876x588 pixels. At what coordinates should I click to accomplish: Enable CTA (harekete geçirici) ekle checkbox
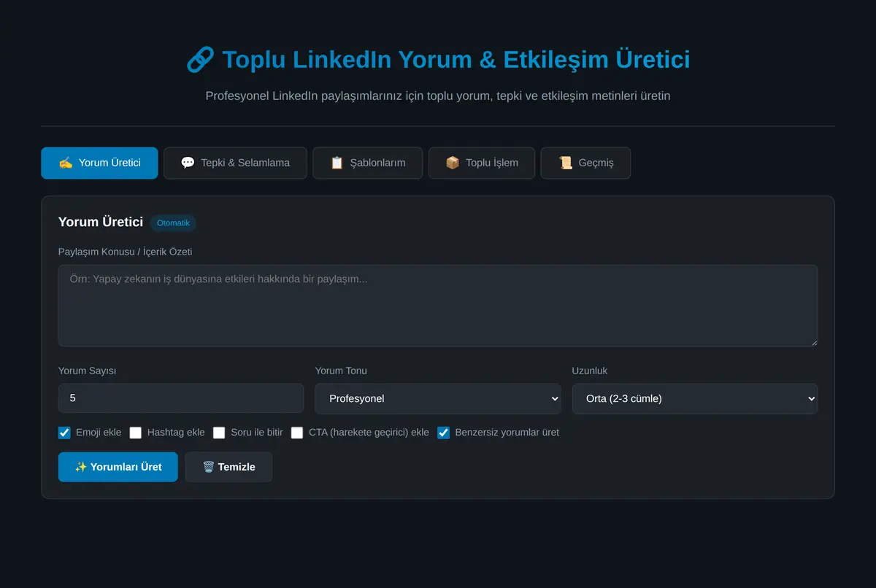point(297,433)
